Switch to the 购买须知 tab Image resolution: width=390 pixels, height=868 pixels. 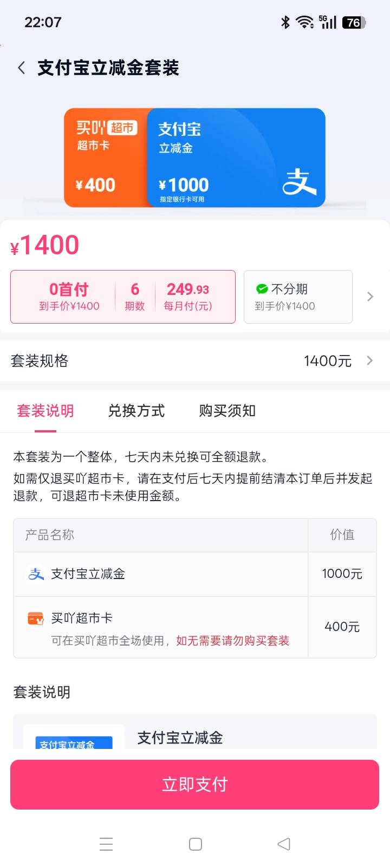click(227, 411)
